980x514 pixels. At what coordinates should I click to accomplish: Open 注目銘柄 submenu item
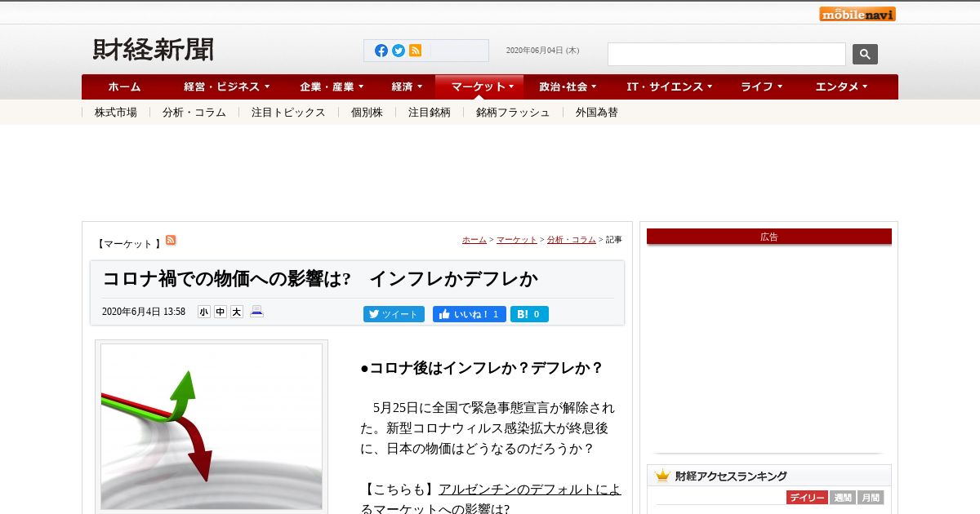point(430,113)
